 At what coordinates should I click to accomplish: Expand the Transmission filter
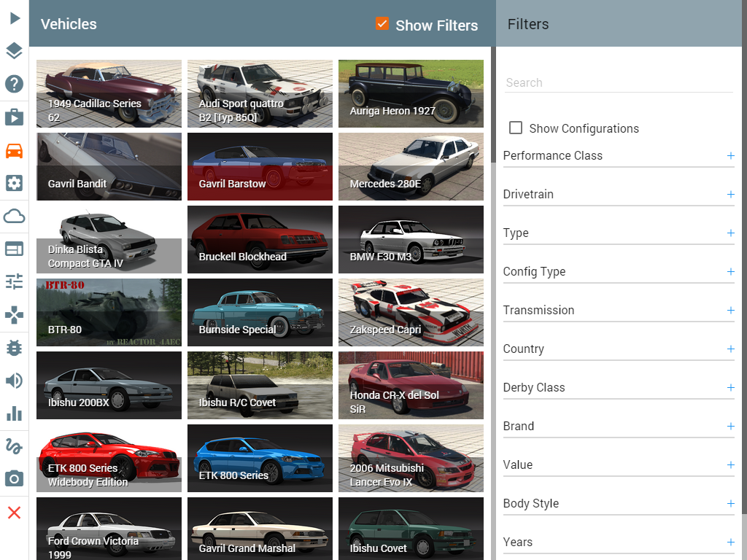[619, 310]
